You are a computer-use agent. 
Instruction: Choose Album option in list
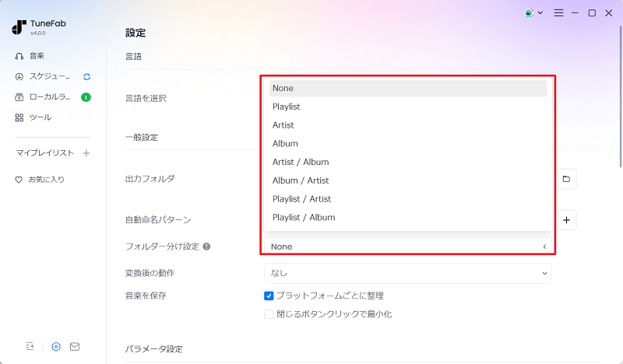[407, 144]
